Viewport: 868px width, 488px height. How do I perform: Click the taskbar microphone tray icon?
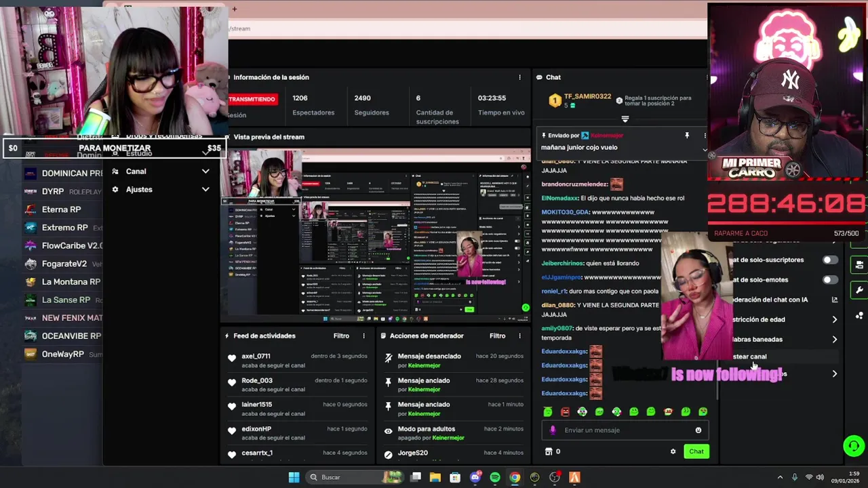(x=795, y=477)
